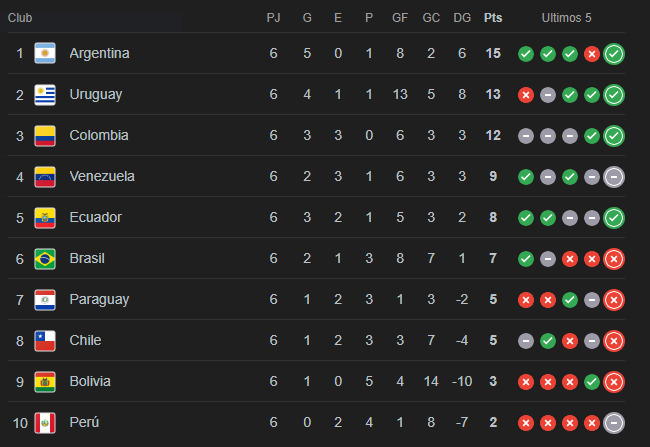Click the Perú flag icon

[x=45, y=422]
